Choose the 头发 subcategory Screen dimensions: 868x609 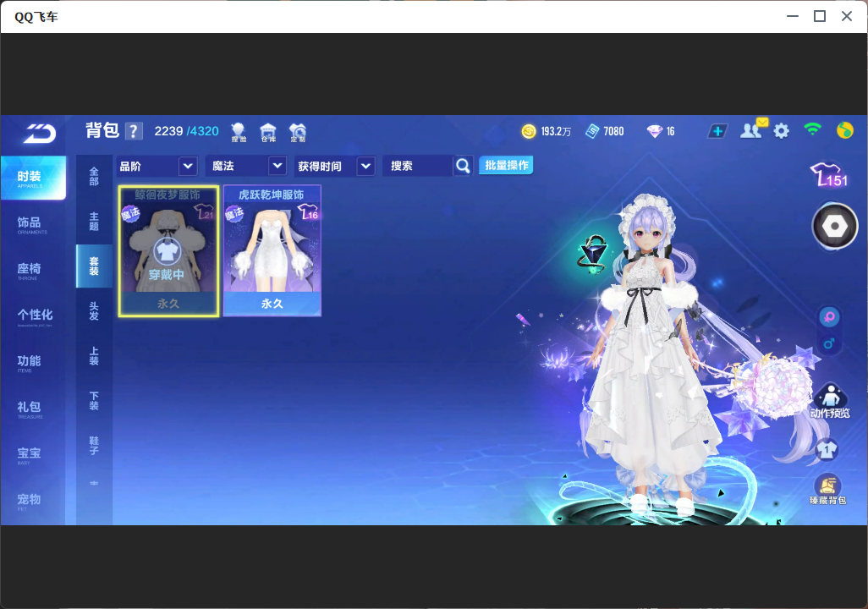(x=94, y=311)
